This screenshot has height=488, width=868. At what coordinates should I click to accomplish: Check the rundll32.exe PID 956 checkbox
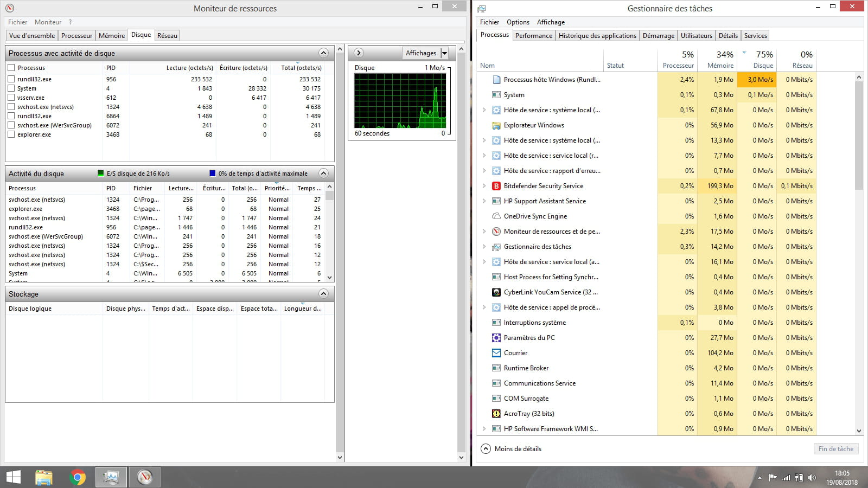point(11,79)
